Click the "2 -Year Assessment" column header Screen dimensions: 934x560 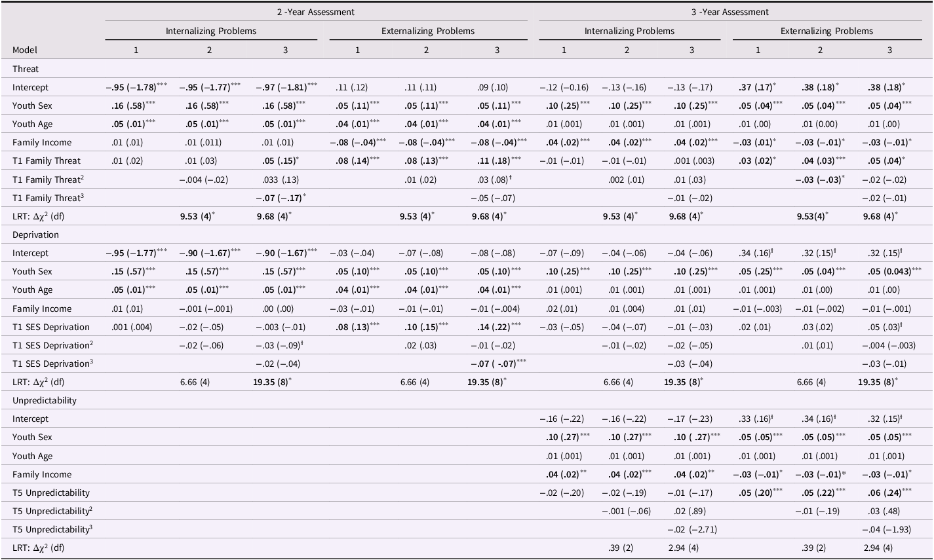pyautogui.click(x=315, y=12)
